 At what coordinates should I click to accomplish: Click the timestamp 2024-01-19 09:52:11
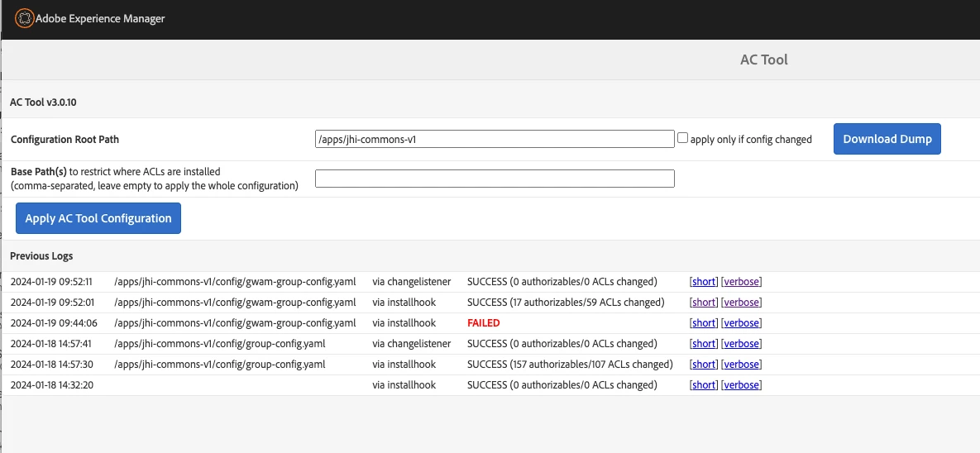(51, 282)
